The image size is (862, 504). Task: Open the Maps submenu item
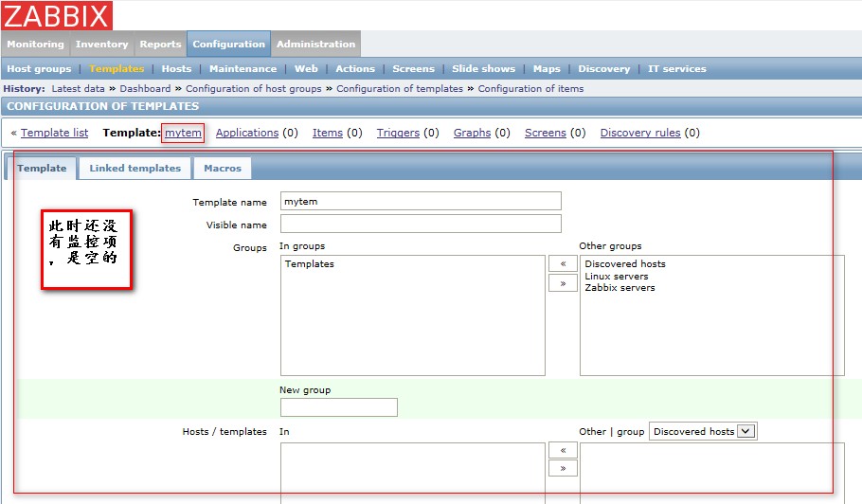547,69
